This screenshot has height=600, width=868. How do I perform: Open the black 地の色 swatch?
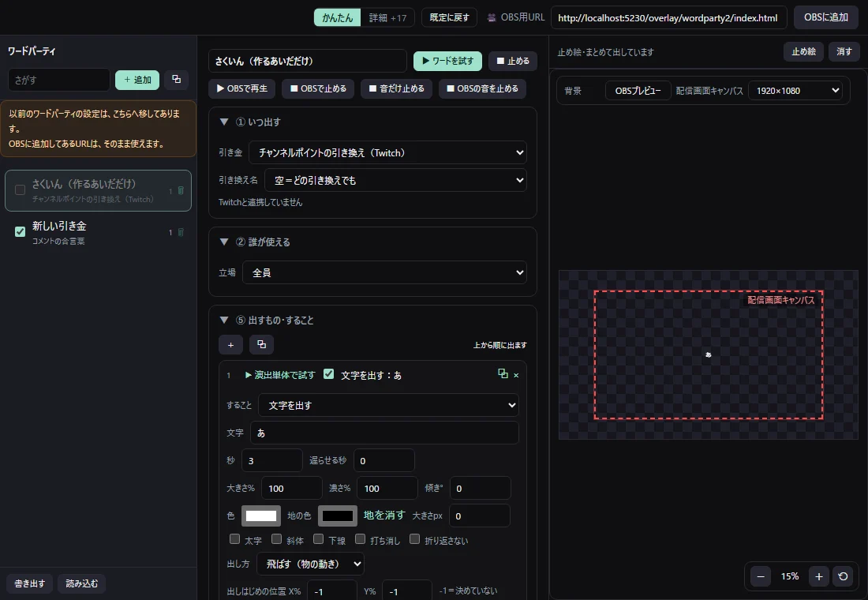tap(338, 516)
